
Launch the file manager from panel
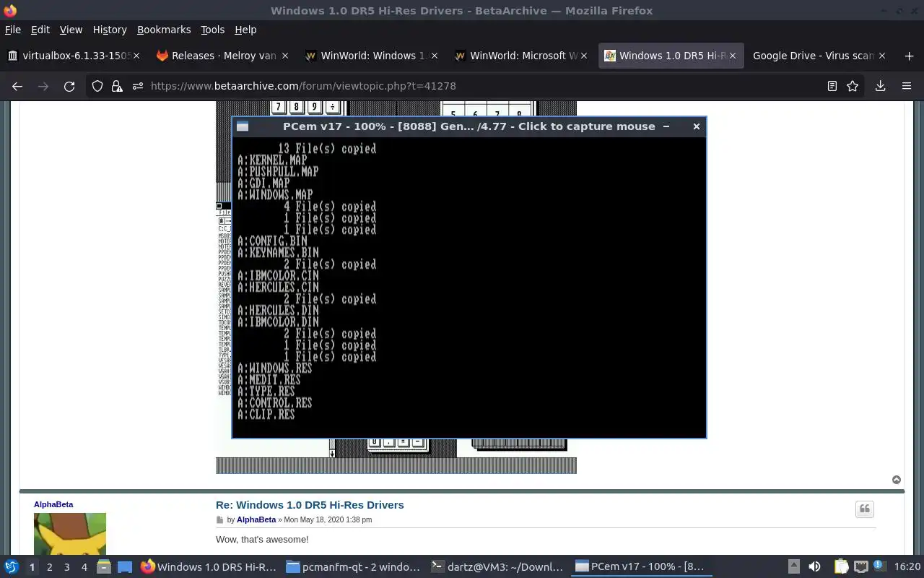coord(104,567)
